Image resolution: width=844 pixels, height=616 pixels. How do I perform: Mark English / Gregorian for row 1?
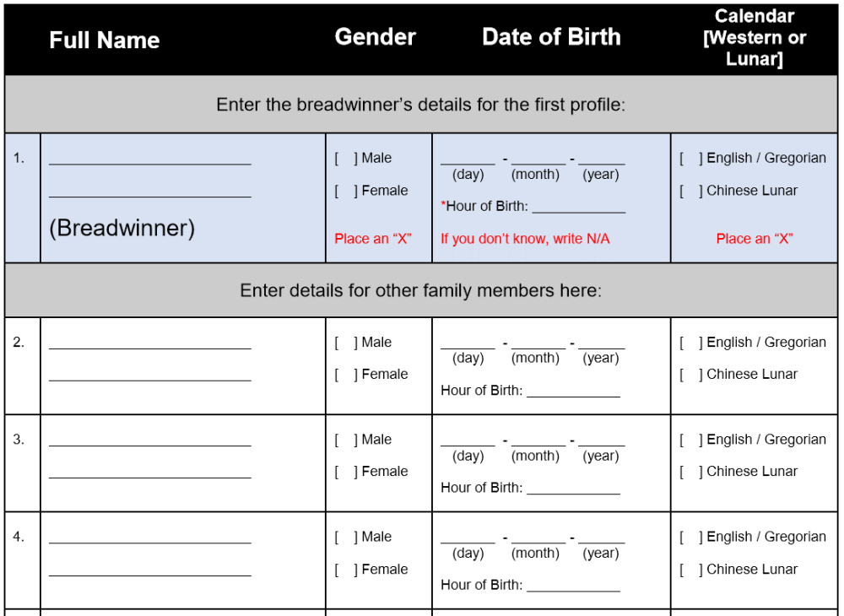691,158
